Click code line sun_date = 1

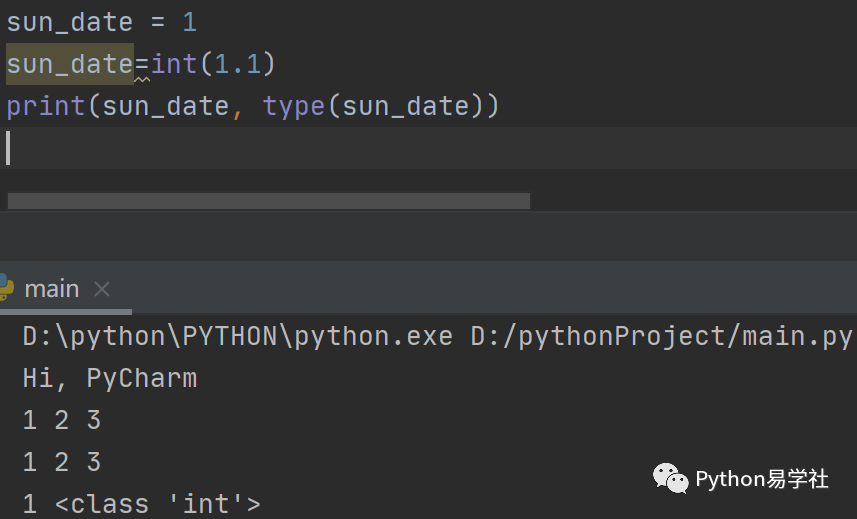(101, 22)
